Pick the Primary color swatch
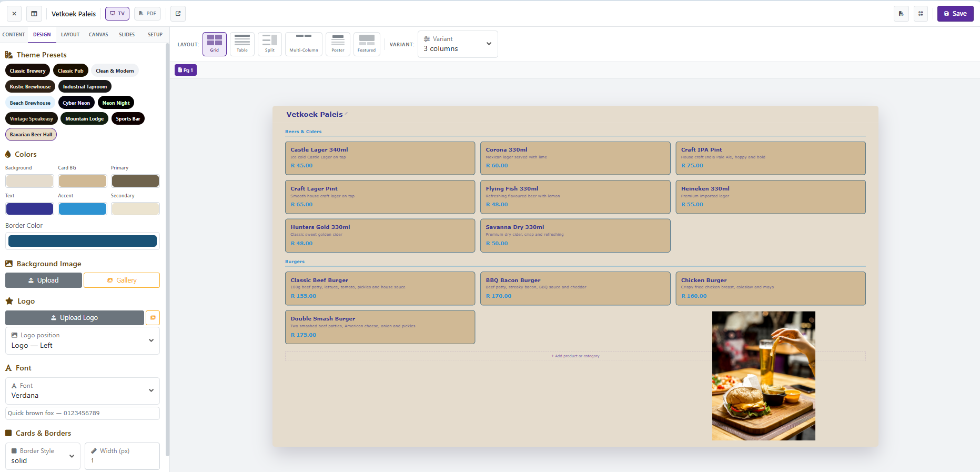Viewport: 980px width, 472px height. [x=135, y=181]
